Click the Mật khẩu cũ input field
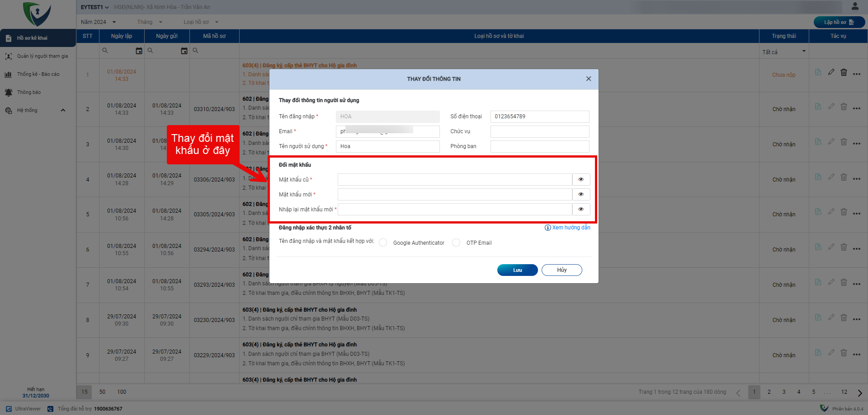The height and width of the screenshot is (415, 868). click(454, 180)
